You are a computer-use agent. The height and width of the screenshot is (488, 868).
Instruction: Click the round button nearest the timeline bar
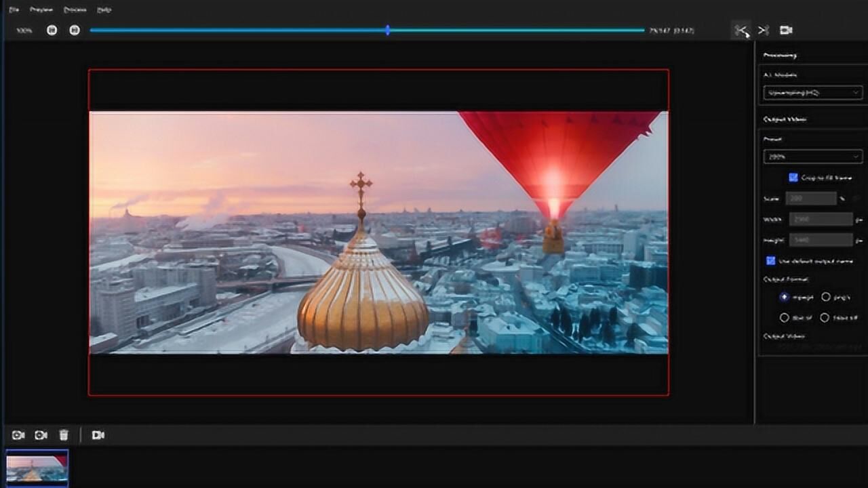(75, 30)
